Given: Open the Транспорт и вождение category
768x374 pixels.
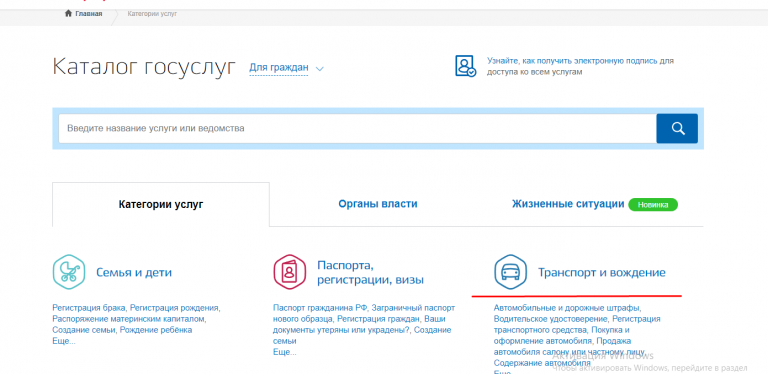Looking at the screenshot, I should coord(601,273).
